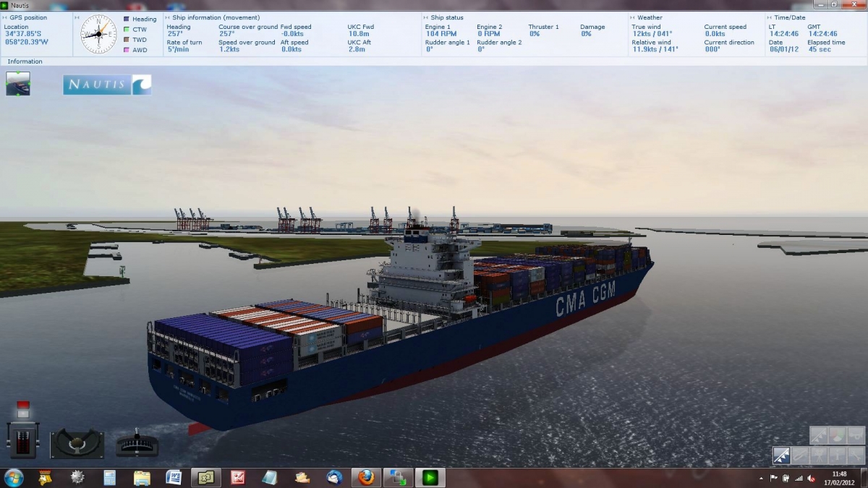Open the network computers taskbar button

(398, 477)
